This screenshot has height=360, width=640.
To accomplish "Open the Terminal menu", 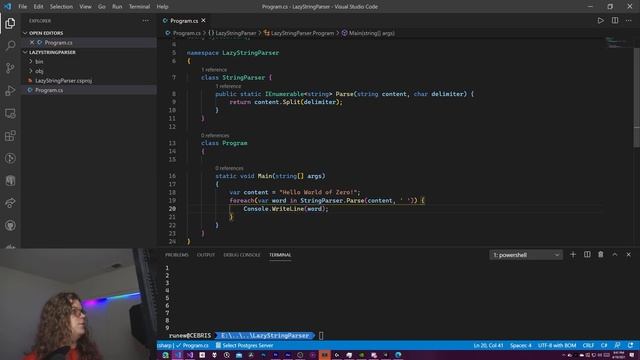I will [139, 7].
